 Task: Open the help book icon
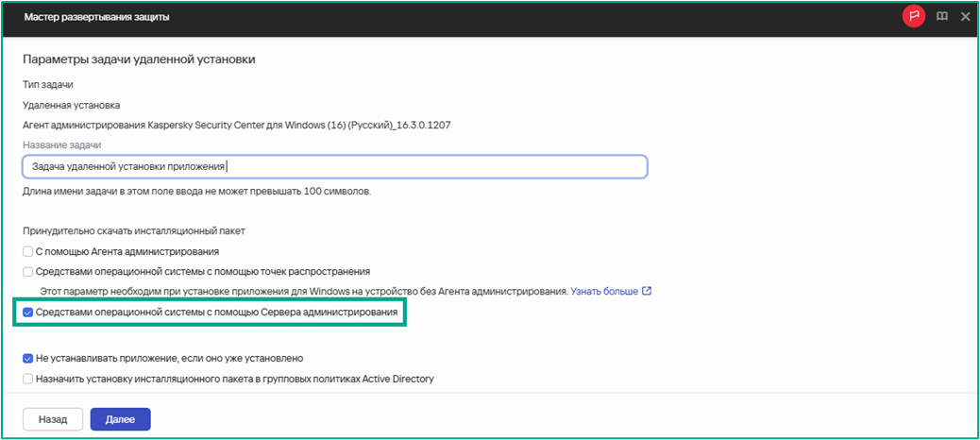(x=942, y=17)
